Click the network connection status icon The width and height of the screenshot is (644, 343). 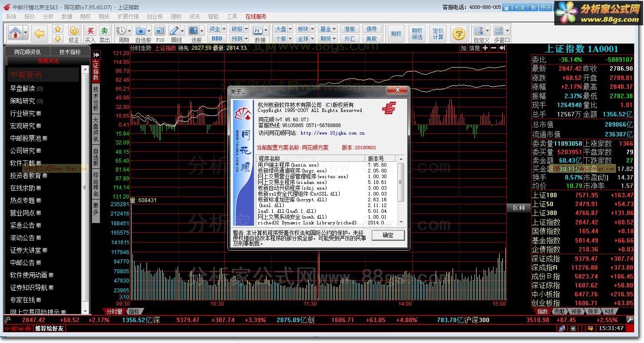tap(562, 328)
